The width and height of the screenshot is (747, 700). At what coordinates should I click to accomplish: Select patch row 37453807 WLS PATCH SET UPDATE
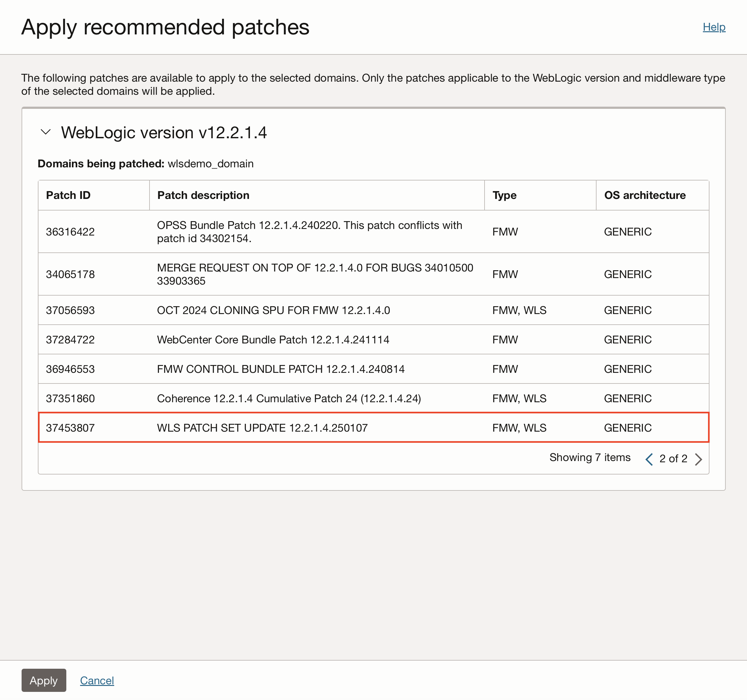pos(263,428)
